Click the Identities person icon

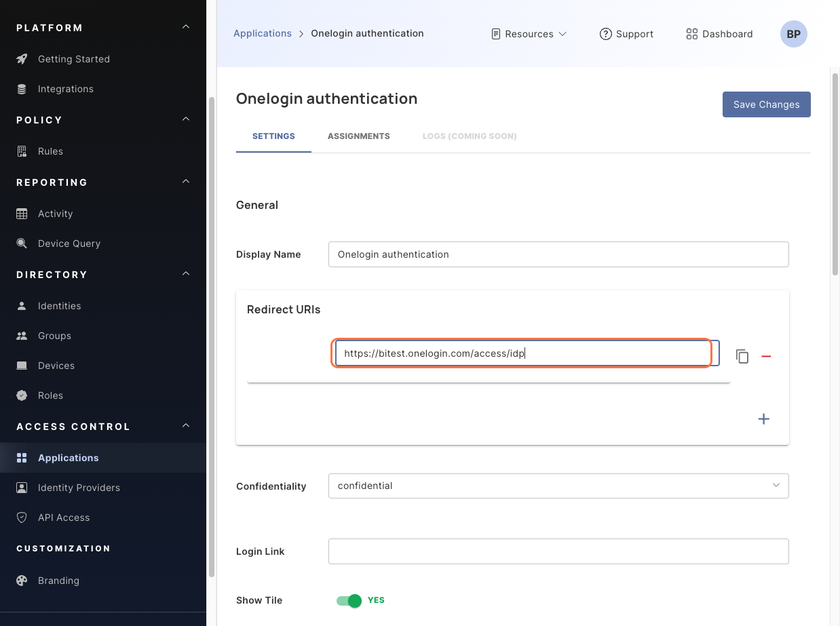22,306
